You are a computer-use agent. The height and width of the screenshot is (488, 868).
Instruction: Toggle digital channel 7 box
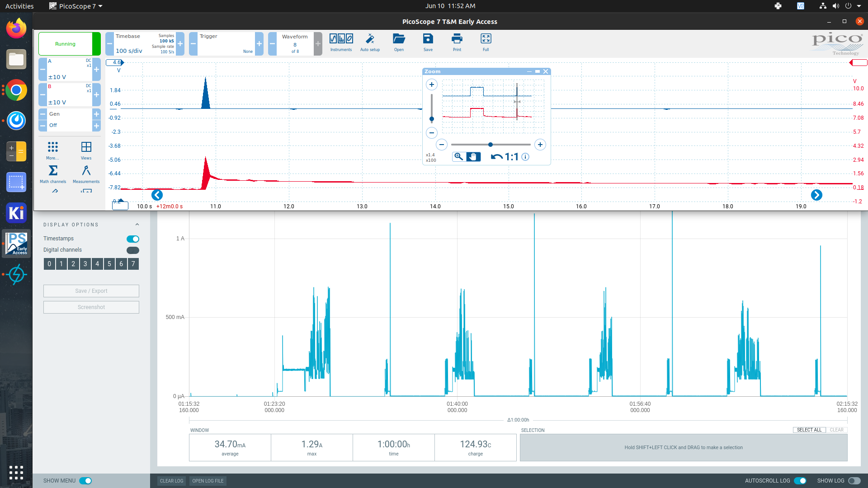click(133, 264)
